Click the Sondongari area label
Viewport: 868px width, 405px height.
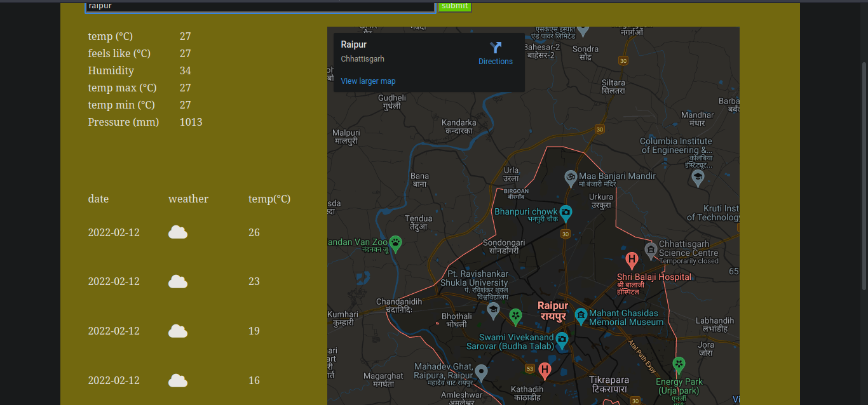tap(504, 246)
